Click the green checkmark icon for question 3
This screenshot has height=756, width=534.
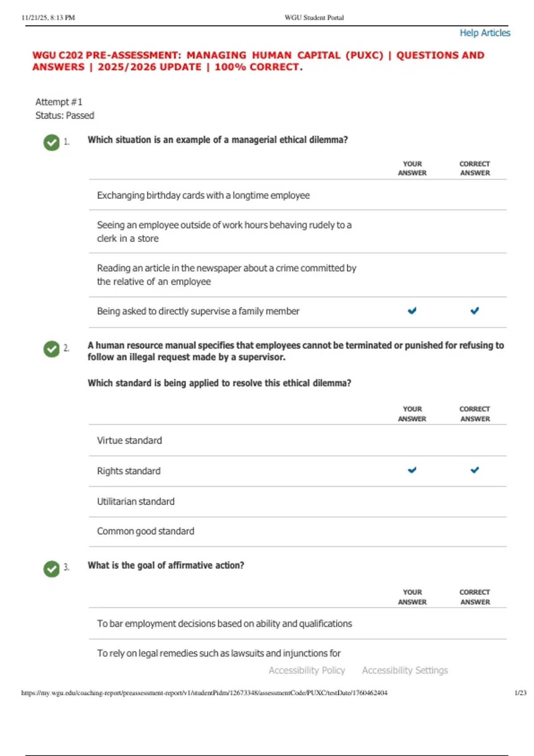pos(52,568)
